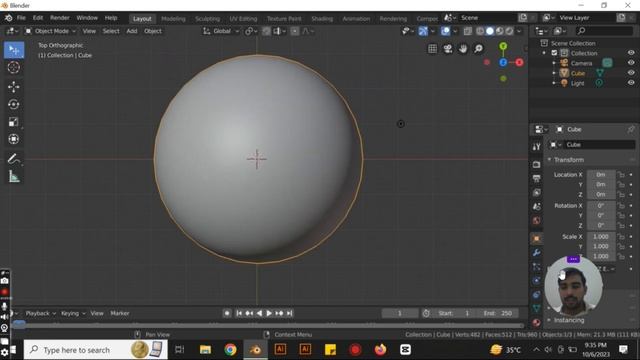Open the Tool properties tab

537,147
